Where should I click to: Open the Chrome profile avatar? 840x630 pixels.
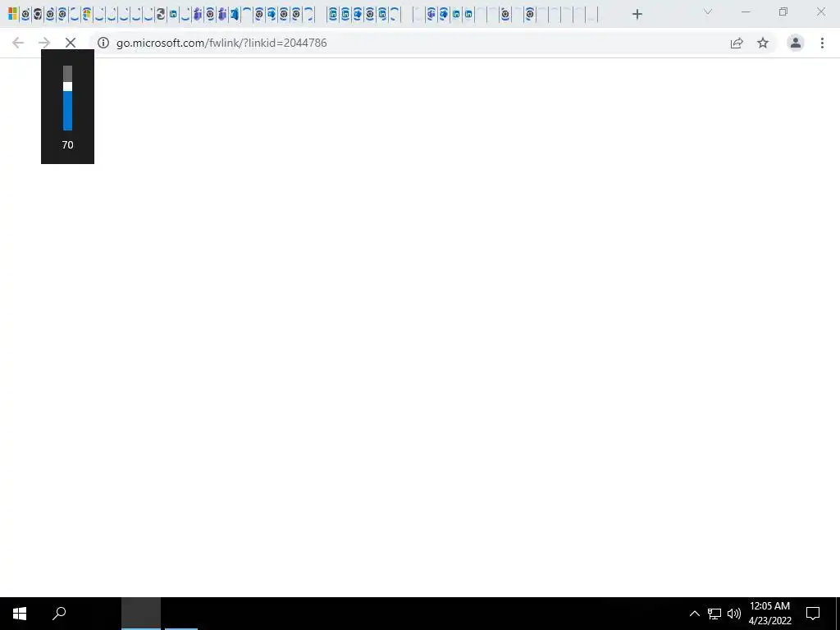click(796, 43)
